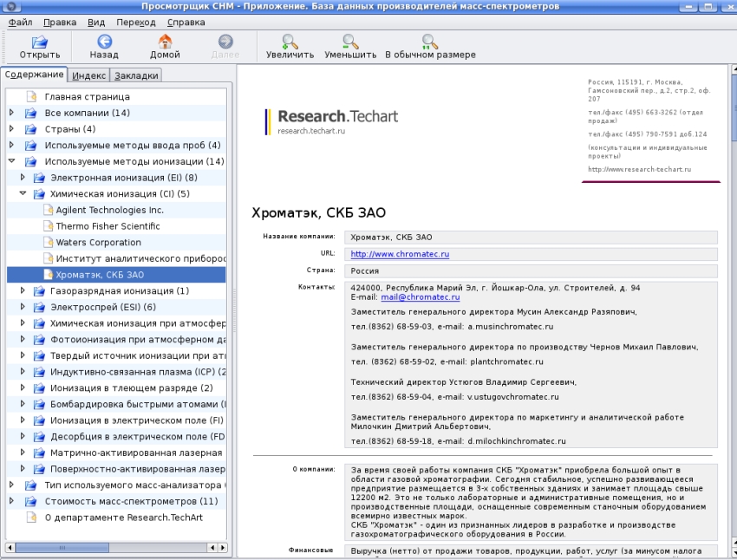Image resolution: width=737 pixels, height=560 pixels.
Task: Click folder icon of Газоразрядная ионизация (1)
Action: (x=40, y=291)
